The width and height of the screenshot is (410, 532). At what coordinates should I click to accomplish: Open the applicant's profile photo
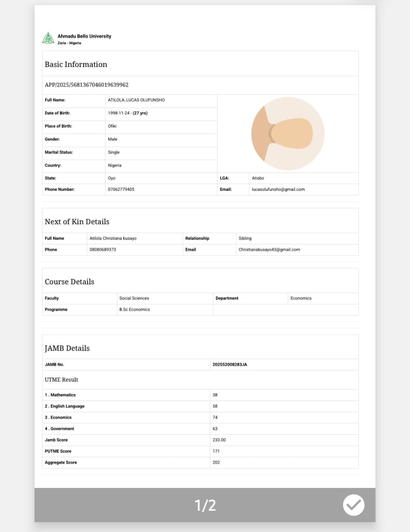click(287, 134)
